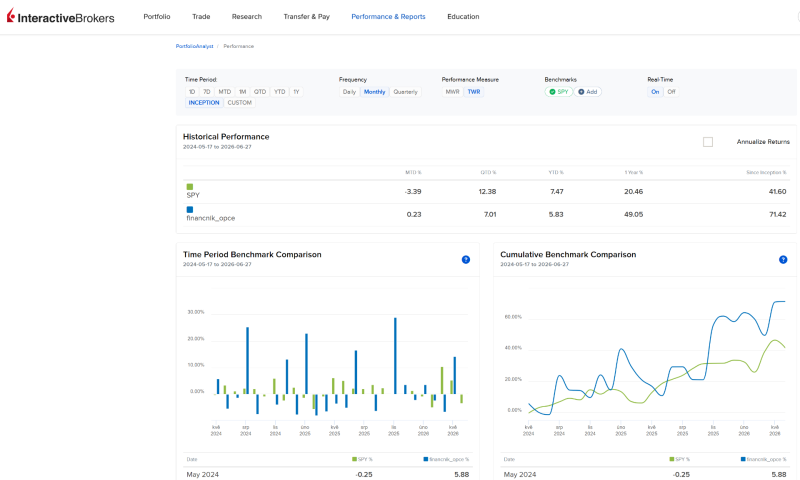Open the Portfolio menu
The height and width of the screenshot is (480, 800).
click(157, 16)
